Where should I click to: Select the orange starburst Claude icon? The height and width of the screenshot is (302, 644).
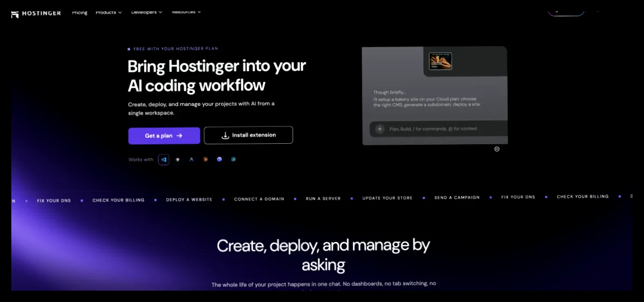(205, 159)
